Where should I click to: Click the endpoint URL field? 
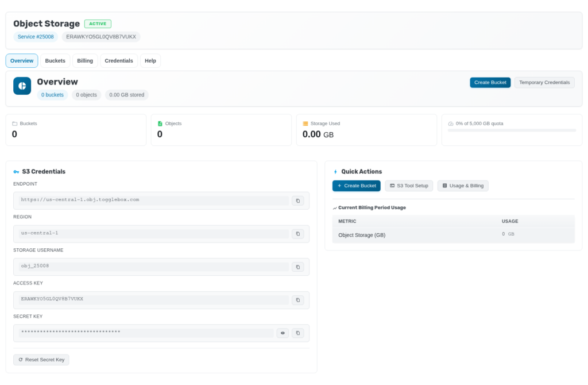[x=154, y=200]
